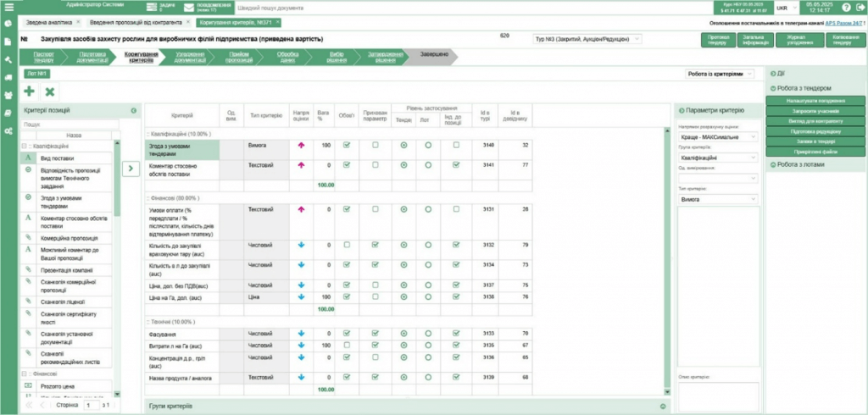
Task: Click the paperclip icon beside Комерційна пропозиція
Action: point(28,237)
